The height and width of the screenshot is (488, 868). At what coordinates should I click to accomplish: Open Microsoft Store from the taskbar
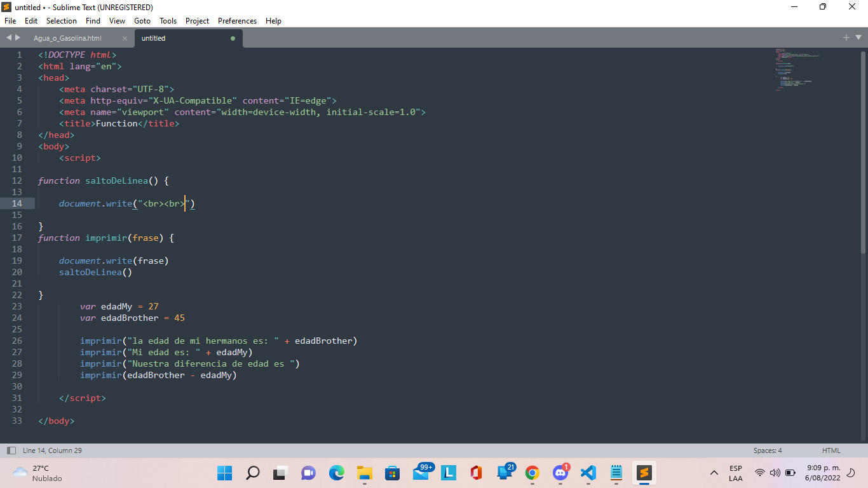coord(393,473)
